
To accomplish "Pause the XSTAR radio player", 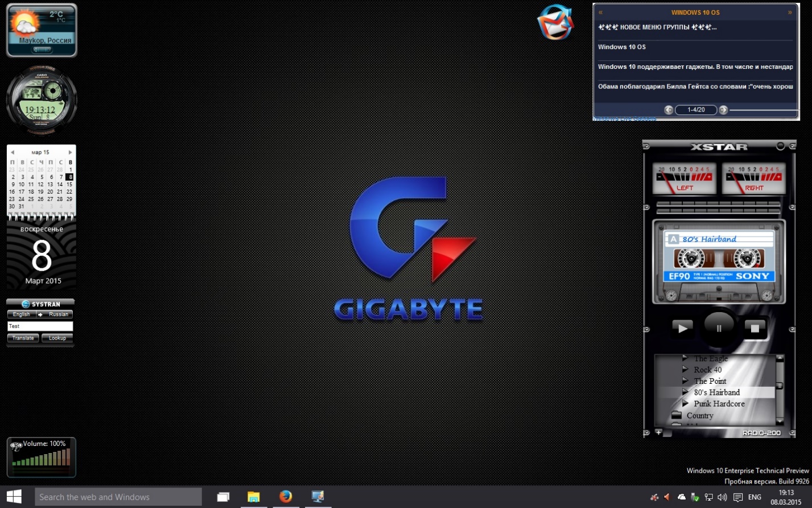I will point(719,327).
